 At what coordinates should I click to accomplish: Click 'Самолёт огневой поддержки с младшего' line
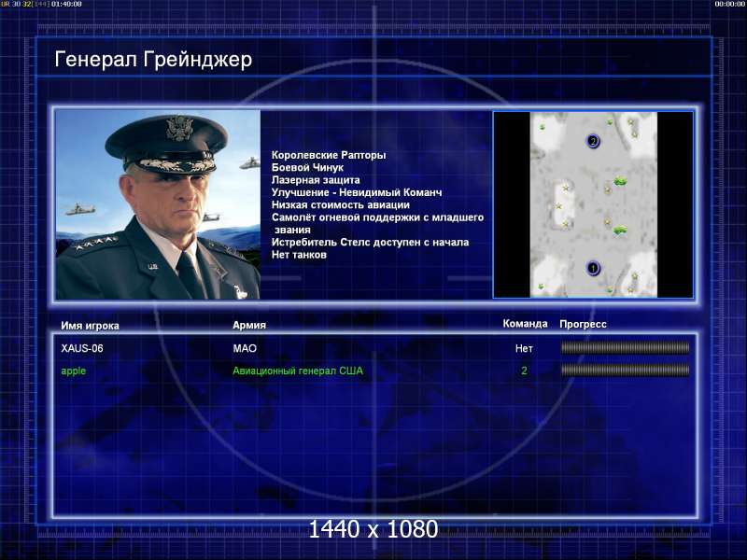[377, 217]
